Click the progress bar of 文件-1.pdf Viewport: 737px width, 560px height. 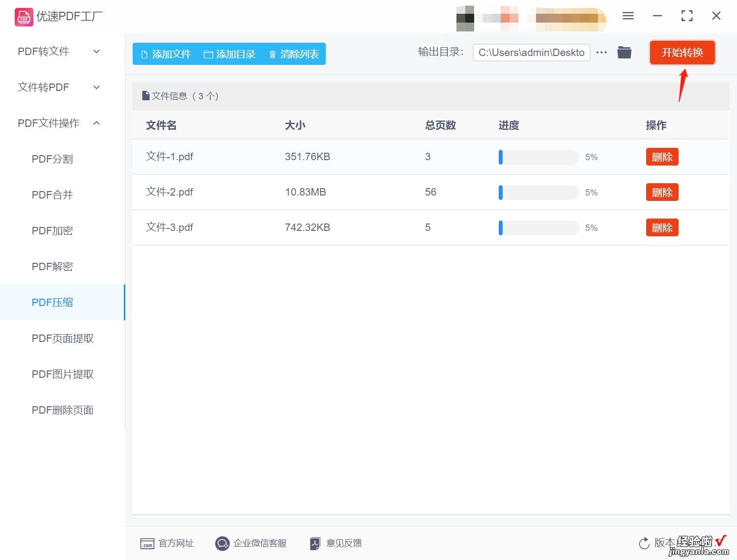point(539,157)
